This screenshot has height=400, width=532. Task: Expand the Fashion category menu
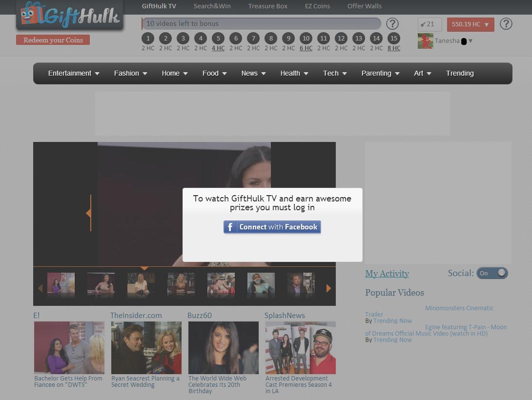[131, 73]
